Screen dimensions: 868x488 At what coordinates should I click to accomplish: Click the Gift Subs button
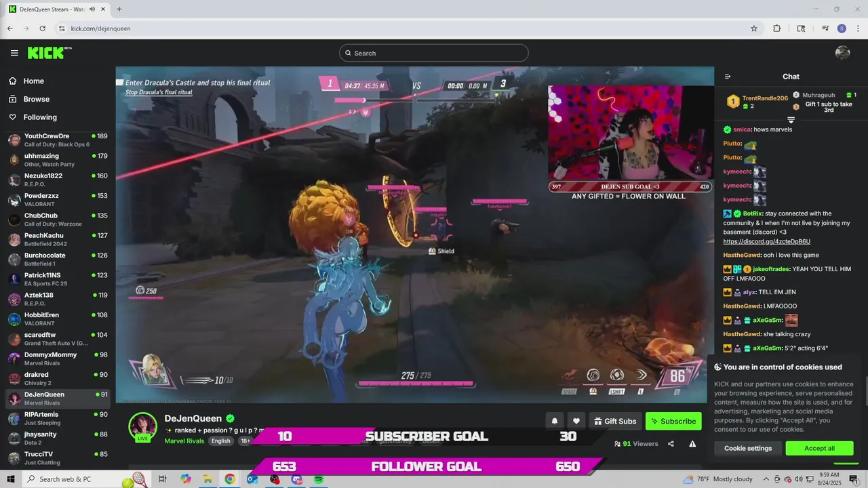[x=615, y=421]
